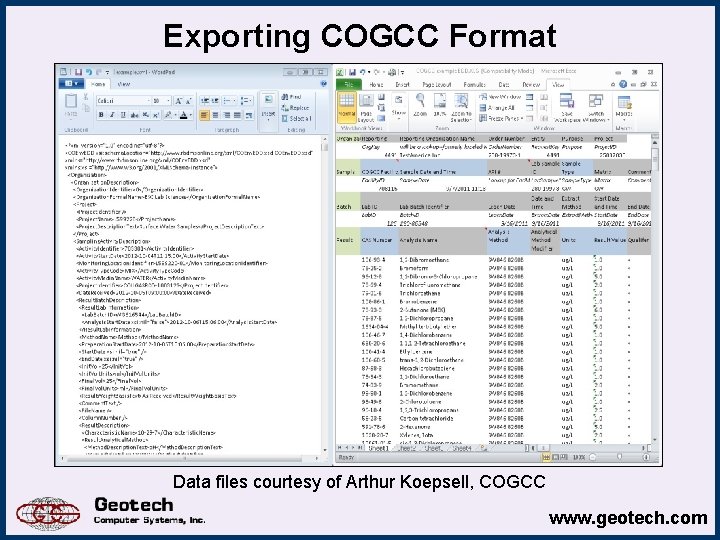Switch to Excel Formulas tab
Screen dimensions: 720x540
(x=475, y=84)
